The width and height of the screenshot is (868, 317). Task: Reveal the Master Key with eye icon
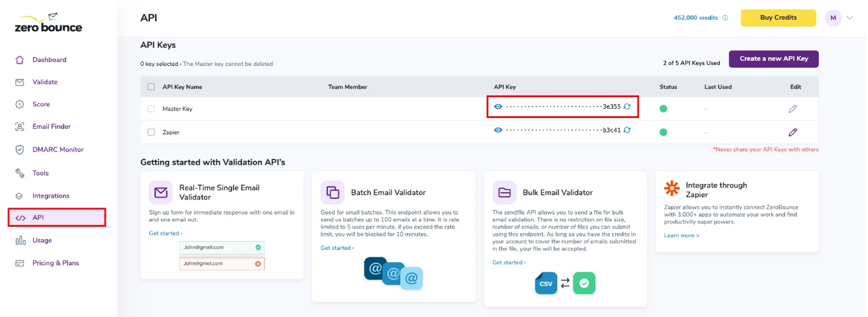click(498, 106)
